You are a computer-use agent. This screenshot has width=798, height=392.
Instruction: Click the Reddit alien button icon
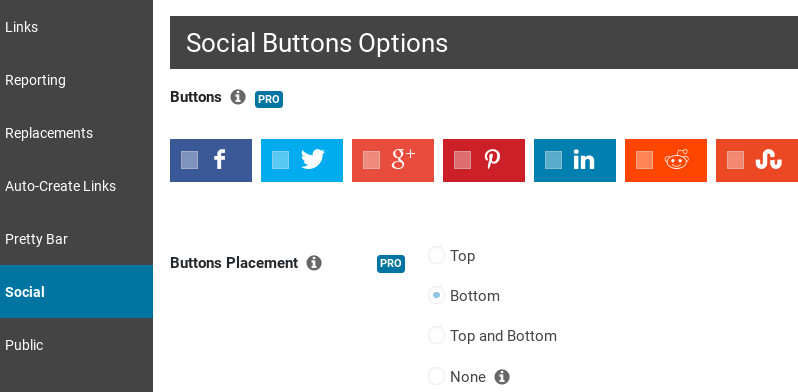click(x=676, y=160)
